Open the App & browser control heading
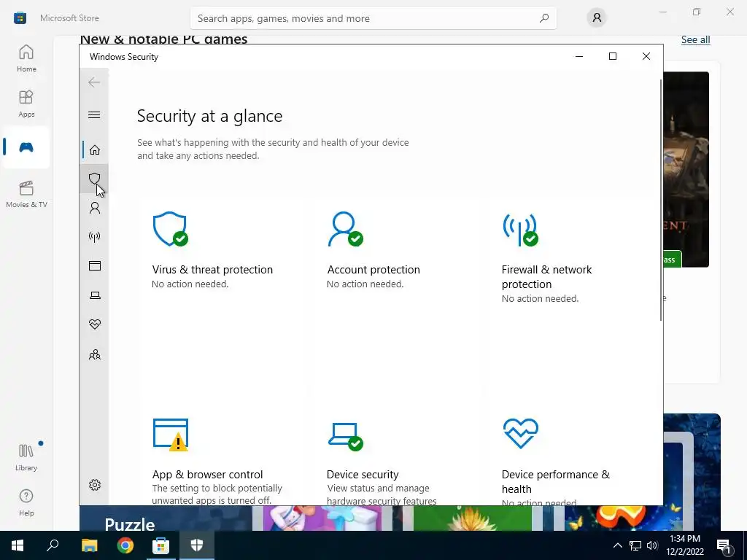 click(207, 474)
